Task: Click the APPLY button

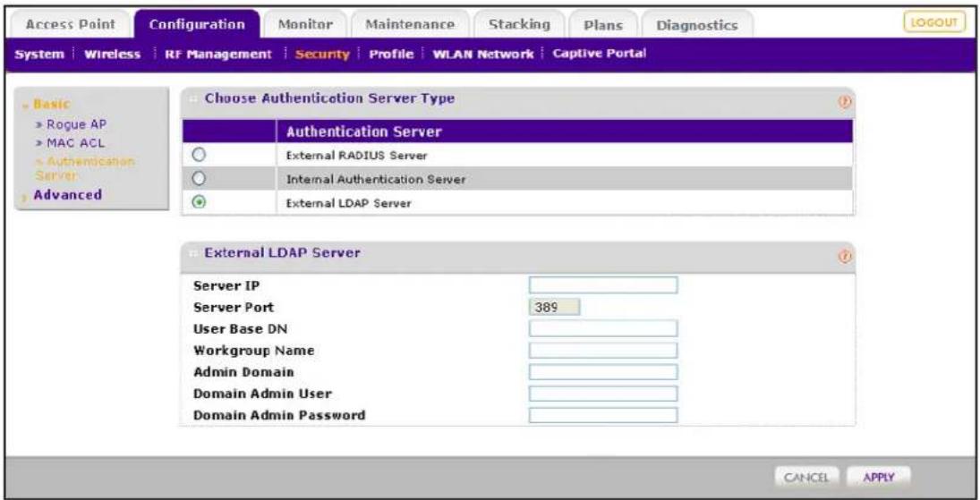Action: pyautogui.click(x=879, y=478)
